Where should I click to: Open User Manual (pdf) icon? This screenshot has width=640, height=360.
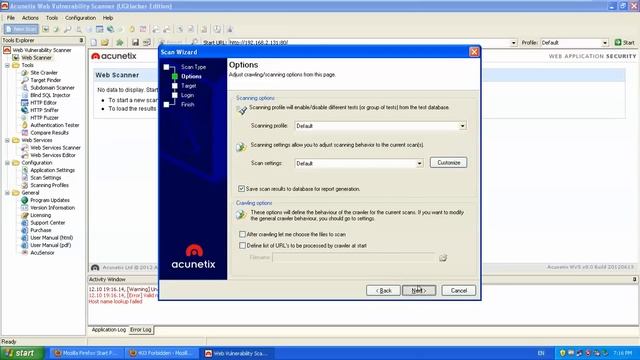(x=24, y=245)
